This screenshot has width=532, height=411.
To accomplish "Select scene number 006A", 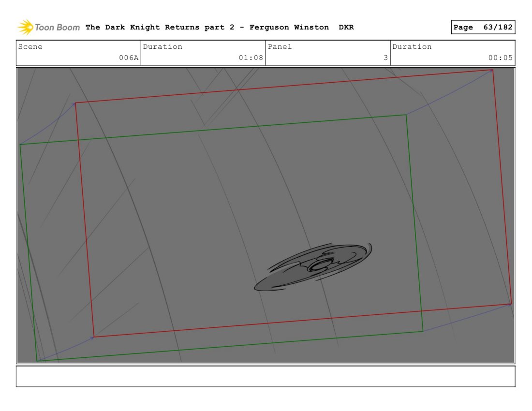I will (129, 58).
